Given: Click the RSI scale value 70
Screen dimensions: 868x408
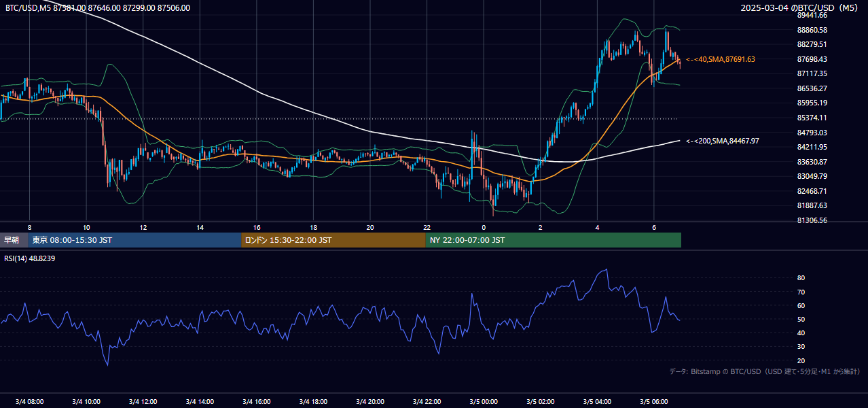Looking at the screenshot, I should (x=801, y=292).
